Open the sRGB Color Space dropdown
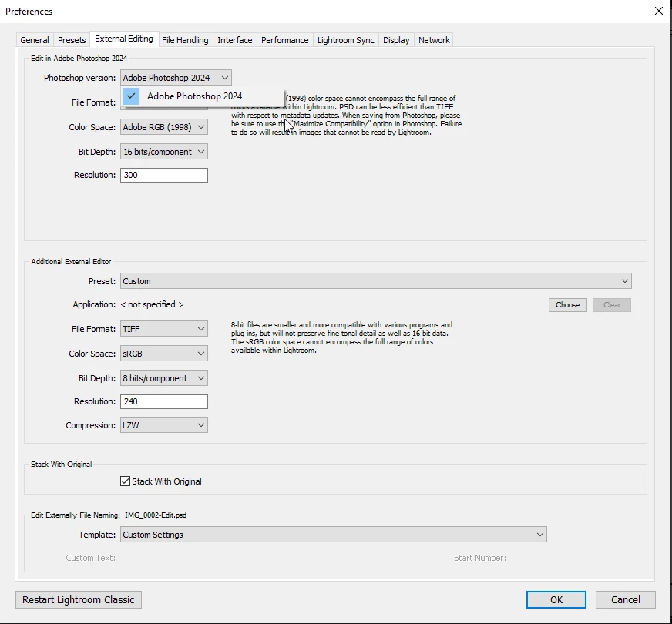This screenshot has width=672, height=624. [163, 354]
